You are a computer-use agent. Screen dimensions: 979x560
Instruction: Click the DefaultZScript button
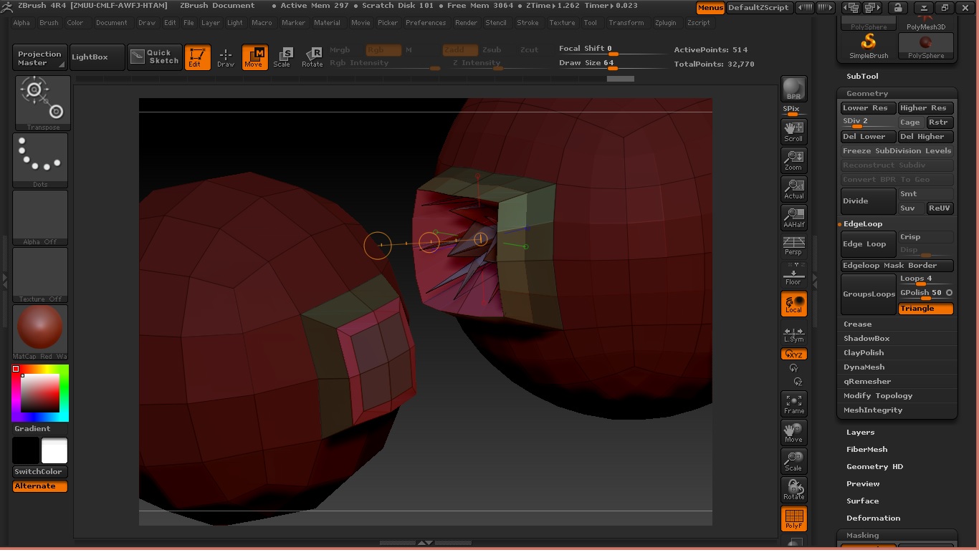(758, 8)
